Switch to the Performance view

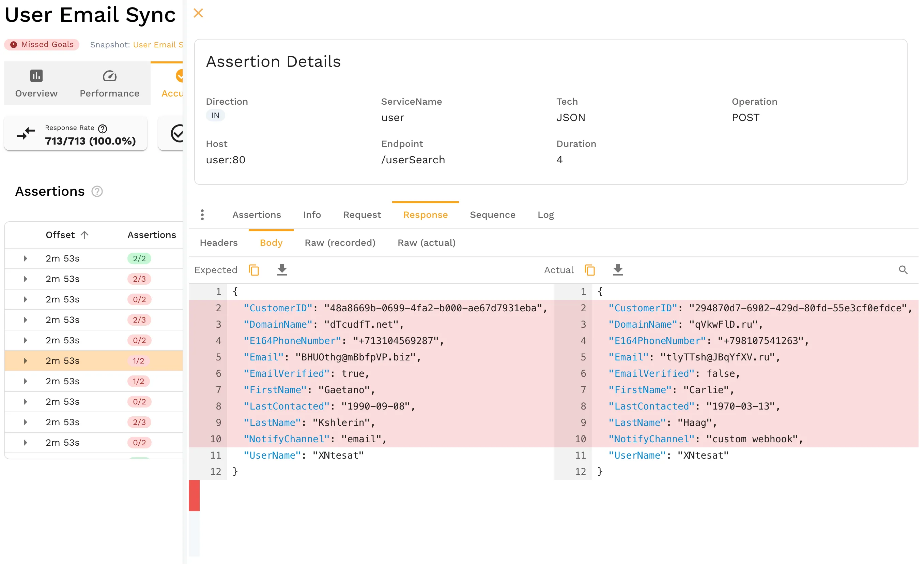coord(109,83)
